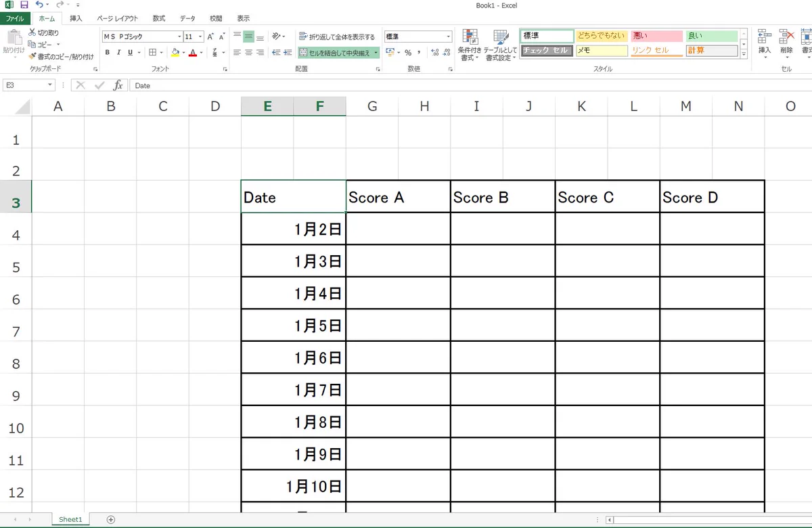
Task: Toggle center horizontal alignment
Action: pyautogui.click(x=248, y=52)
